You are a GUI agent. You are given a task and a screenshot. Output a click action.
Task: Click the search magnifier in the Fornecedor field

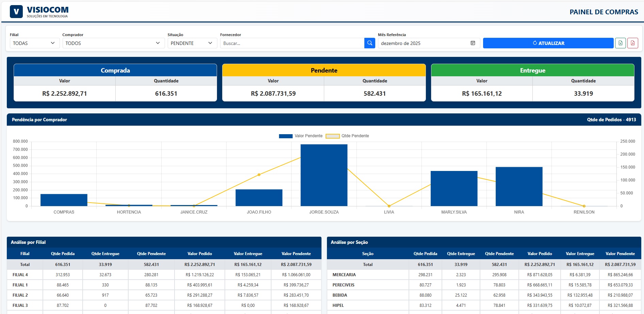point(369,43)
